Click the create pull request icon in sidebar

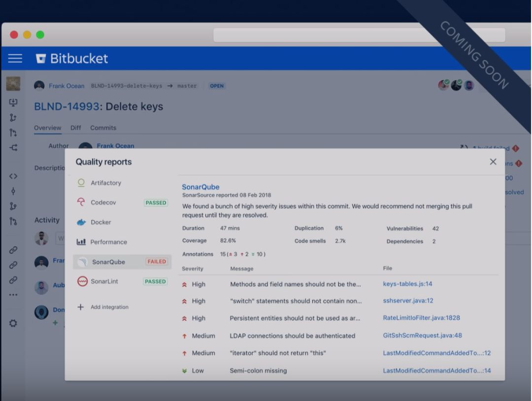coord(13,133)
